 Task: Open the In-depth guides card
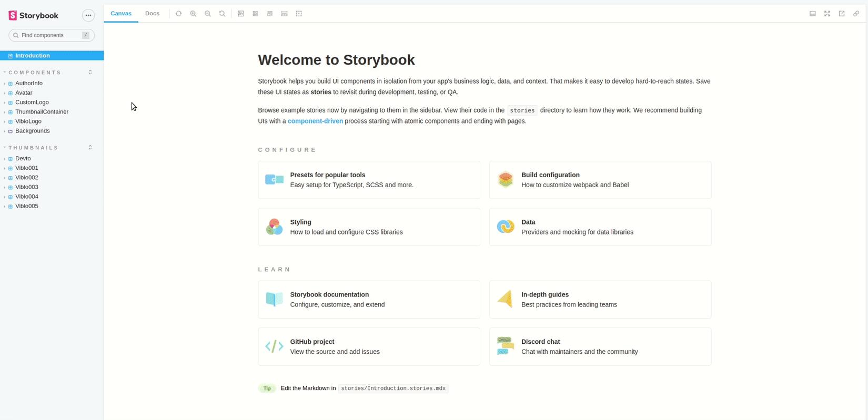600,300
